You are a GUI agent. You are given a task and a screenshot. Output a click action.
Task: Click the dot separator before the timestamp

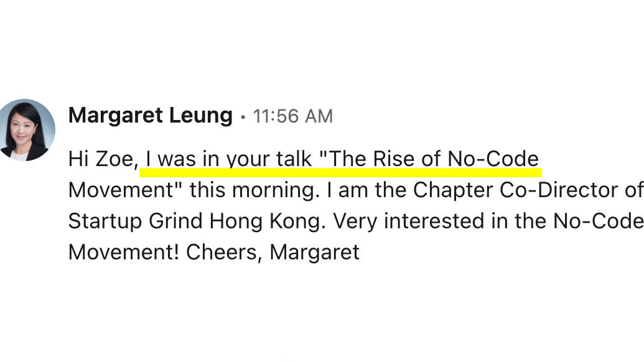pyautogui.click(x=243, y=116)
